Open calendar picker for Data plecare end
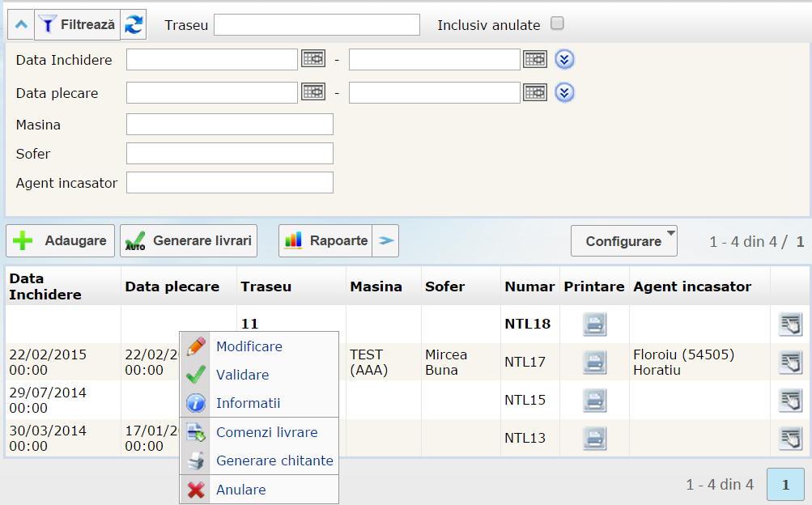 (535, 92)
